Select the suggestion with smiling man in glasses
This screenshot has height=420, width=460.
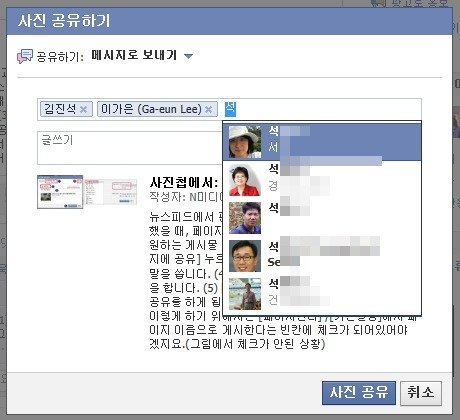(322, 256)
